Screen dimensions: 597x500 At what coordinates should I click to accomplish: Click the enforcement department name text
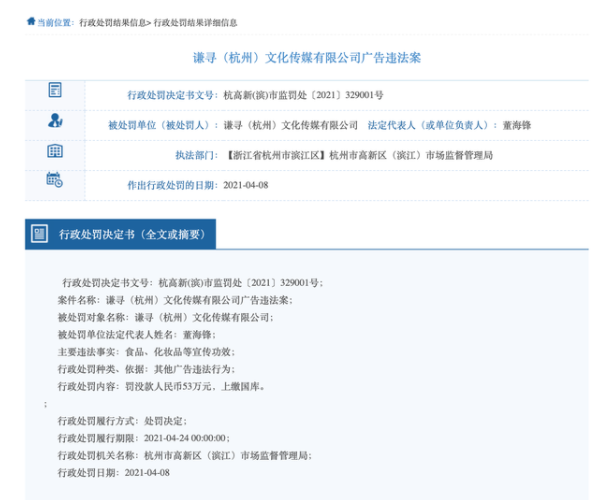(x=360, y=155)
